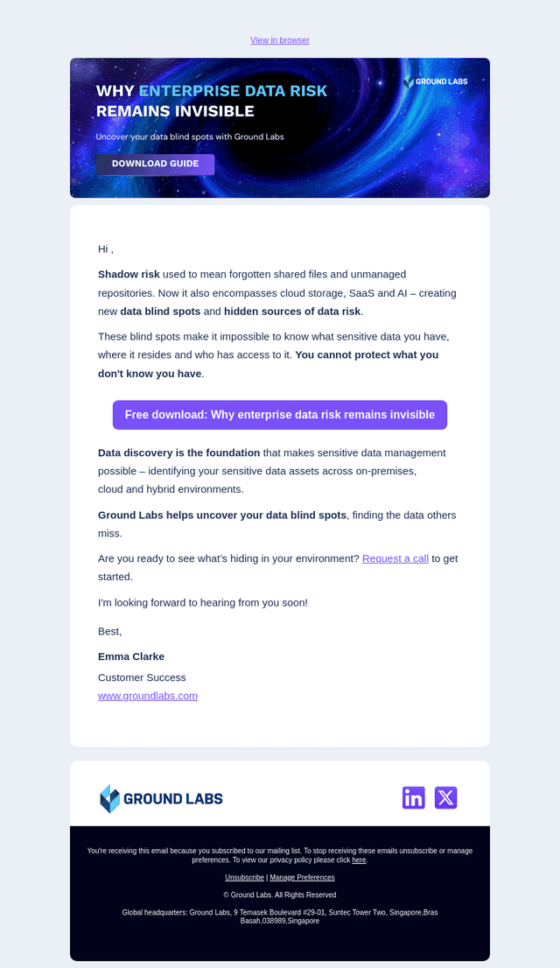Click the Ground Labs logo in the banner
The image size is (560, 968).
coord(435,81)
